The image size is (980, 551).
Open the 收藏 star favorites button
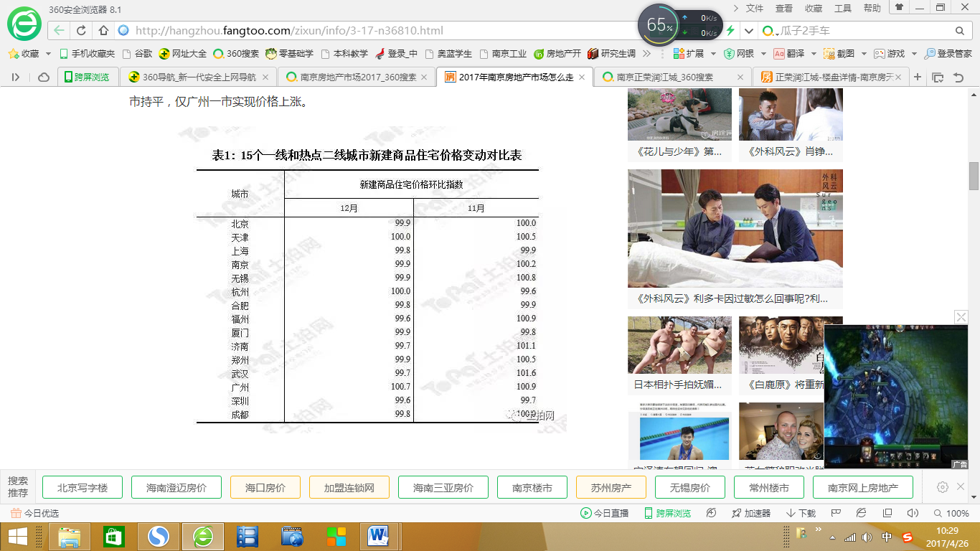25,54
